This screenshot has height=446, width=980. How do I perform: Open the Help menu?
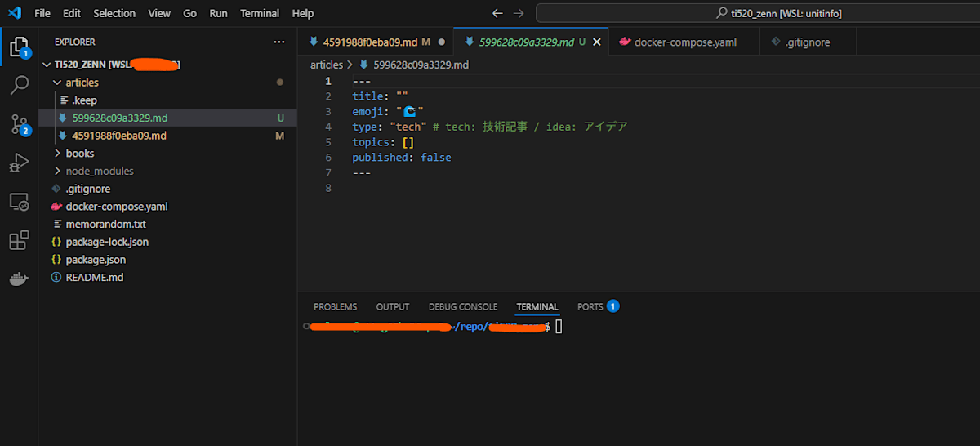[303, 13]
